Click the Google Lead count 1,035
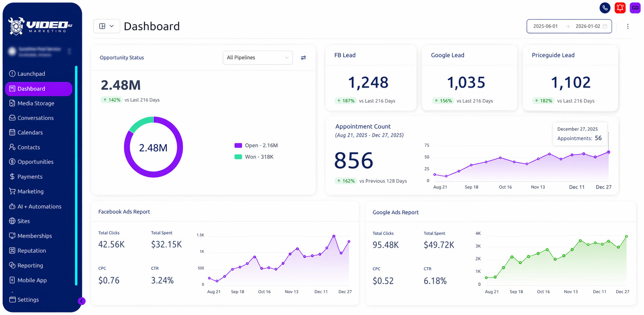Viewport: 644px width, 315px height. pyautogui.click(x=466, y=83)
